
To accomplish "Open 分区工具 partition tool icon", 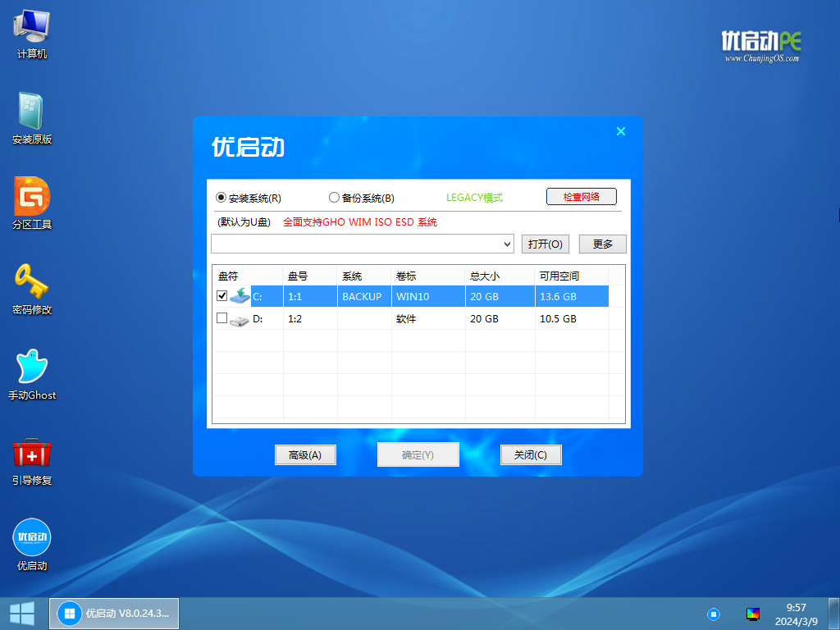I will tap(32, 203).
